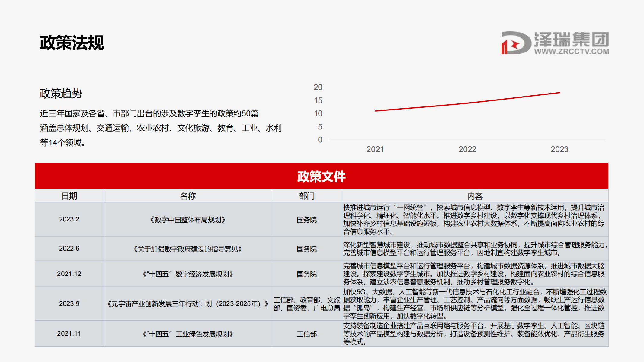The image size is (644, 362).
Task: Click the red trend line in chart
Action: pyautogui.click(x=467, y=103)
